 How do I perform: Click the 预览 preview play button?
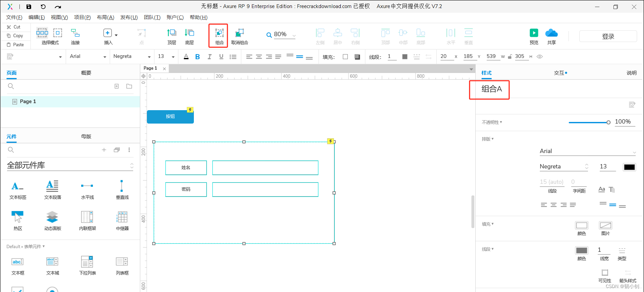tap(534, 33)
